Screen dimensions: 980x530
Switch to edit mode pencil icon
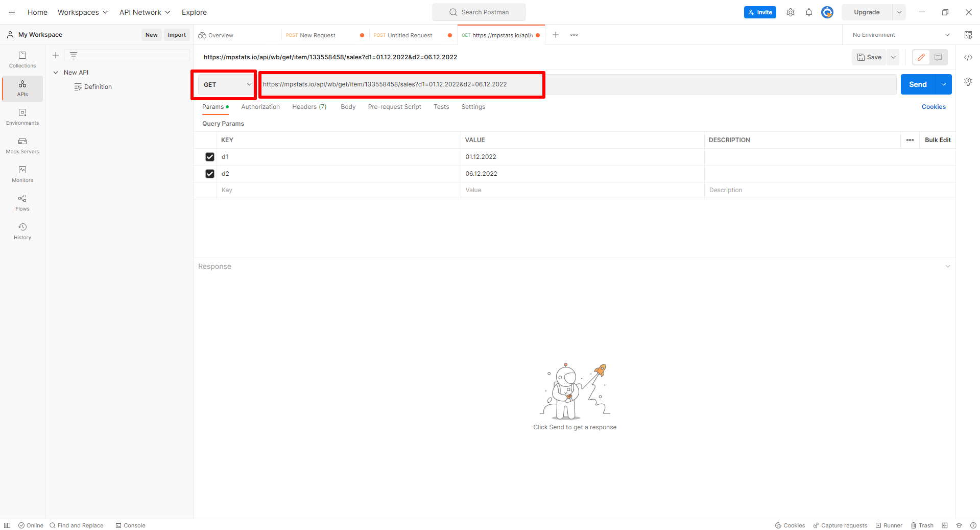tap(921, 57)
